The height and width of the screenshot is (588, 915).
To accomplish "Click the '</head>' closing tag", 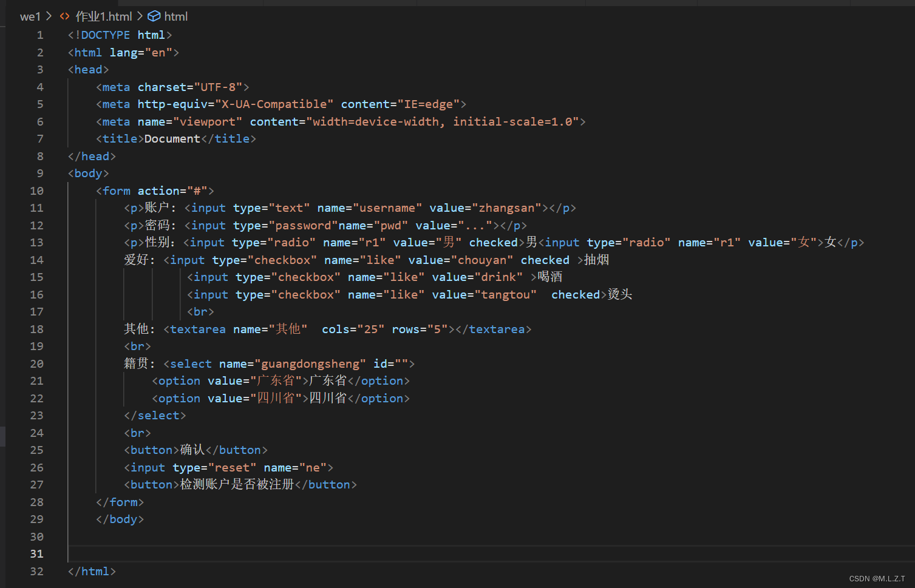I will 92,157.
